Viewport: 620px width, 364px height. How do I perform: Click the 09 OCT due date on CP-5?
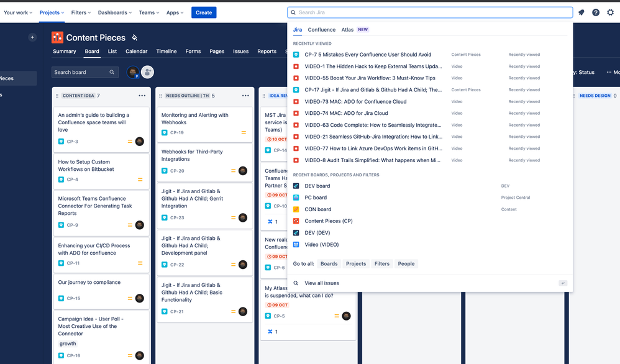277,305
